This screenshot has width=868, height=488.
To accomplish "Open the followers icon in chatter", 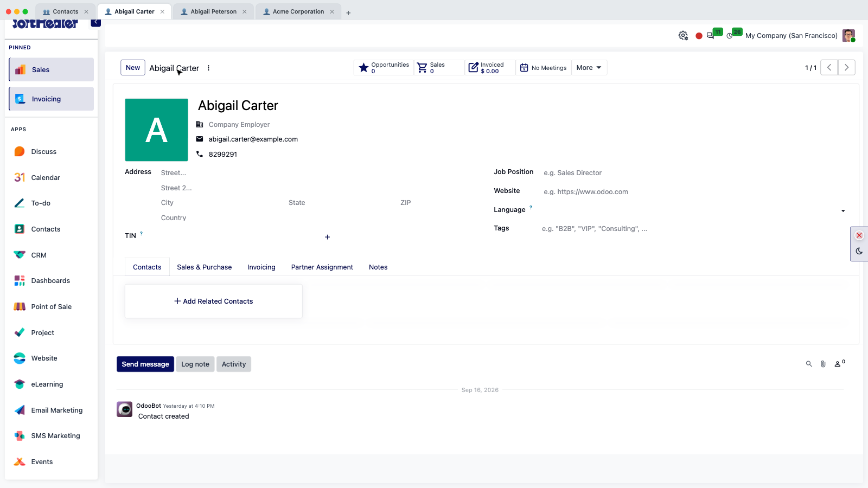I will pyautogui.click(x=839, y=364).
